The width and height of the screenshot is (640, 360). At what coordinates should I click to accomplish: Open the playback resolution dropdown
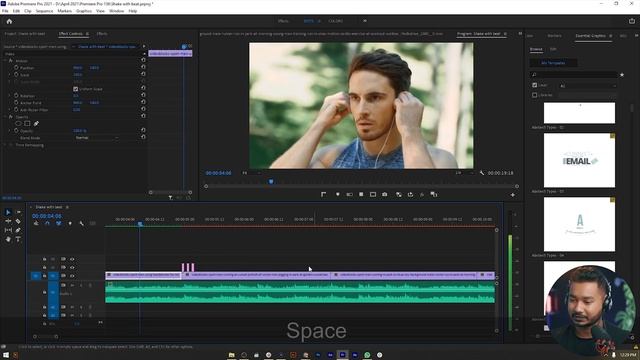coord(465,173)
